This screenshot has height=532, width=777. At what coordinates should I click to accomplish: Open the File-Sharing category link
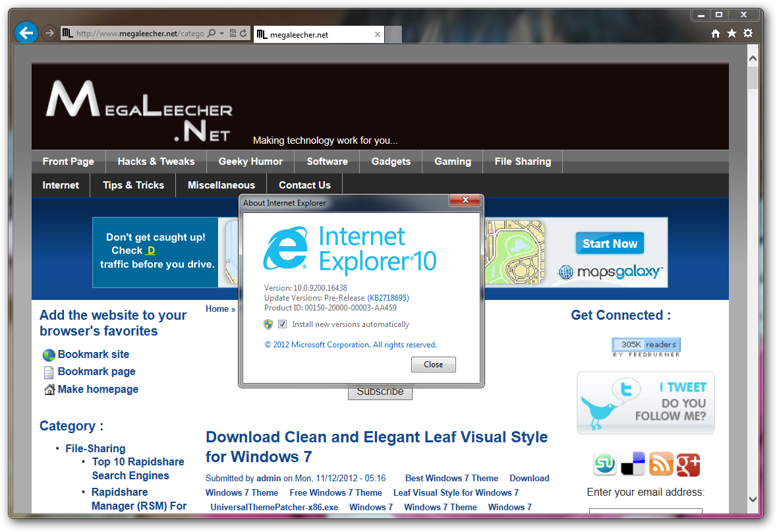[96, 449]
